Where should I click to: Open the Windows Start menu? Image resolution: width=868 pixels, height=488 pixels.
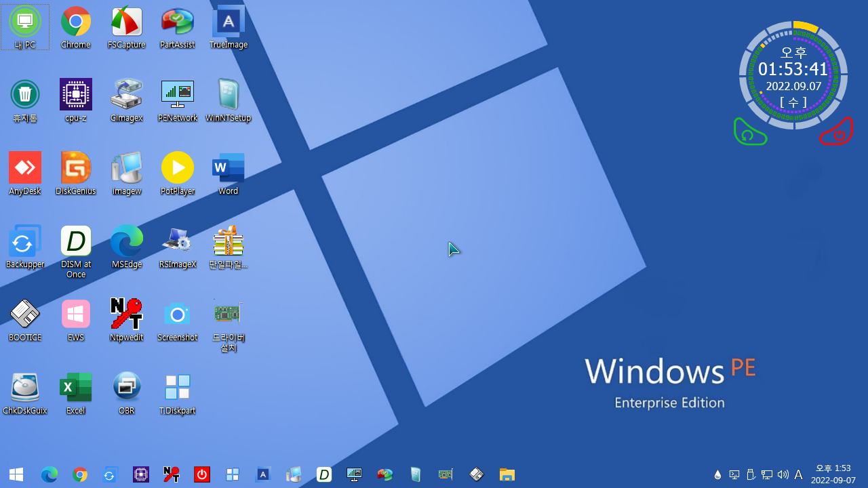pos(16,474)
